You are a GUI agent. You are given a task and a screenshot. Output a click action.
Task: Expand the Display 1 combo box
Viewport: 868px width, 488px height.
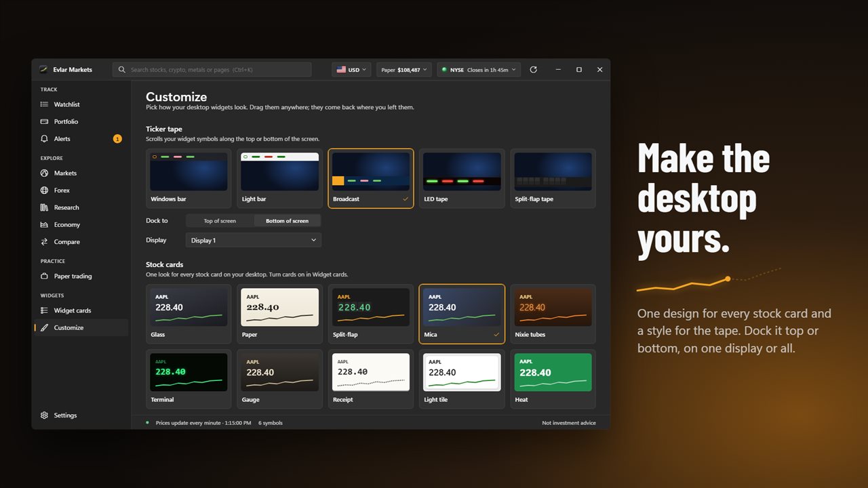coord(253,240)
